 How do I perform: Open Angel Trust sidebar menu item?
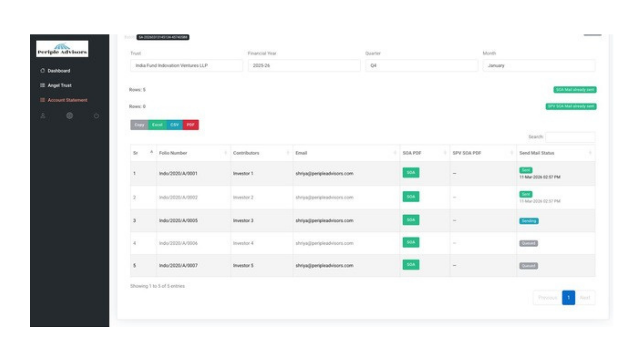pyautogui.click(x=59, y=85)
